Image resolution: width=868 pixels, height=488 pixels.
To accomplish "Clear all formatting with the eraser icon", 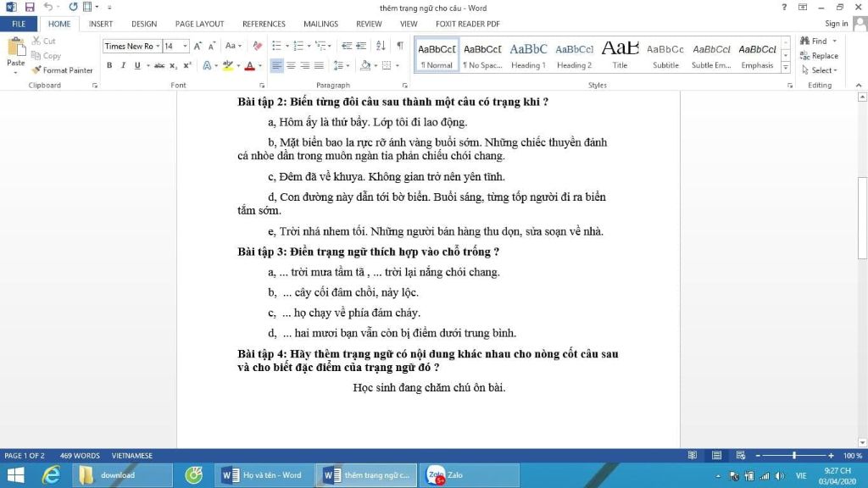I will 258,46.
